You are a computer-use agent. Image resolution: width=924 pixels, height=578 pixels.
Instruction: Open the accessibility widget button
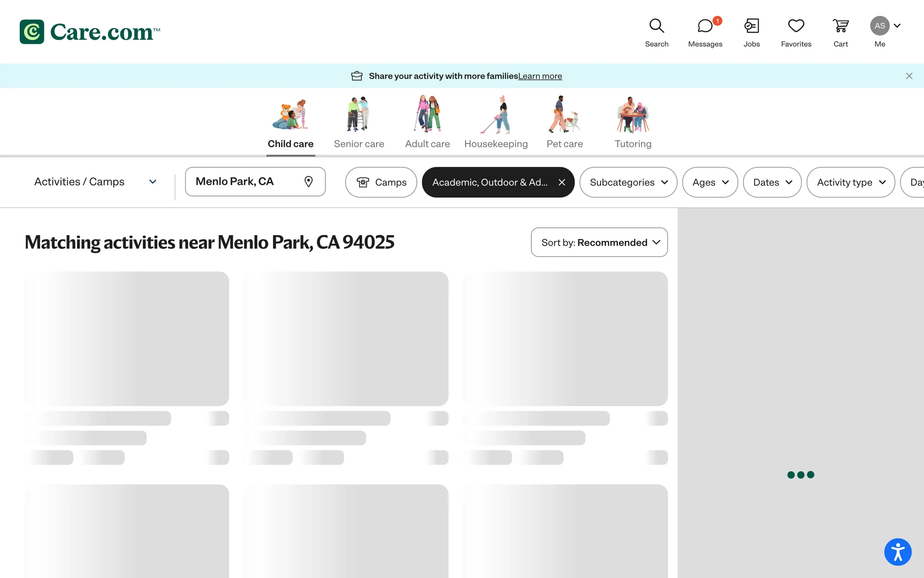click(898, 552)
